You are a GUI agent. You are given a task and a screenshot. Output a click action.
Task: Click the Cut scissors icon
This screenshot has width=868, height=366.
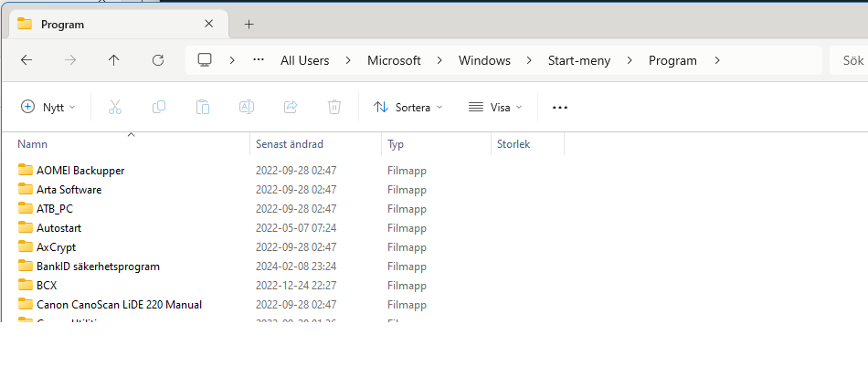point(114,108)
